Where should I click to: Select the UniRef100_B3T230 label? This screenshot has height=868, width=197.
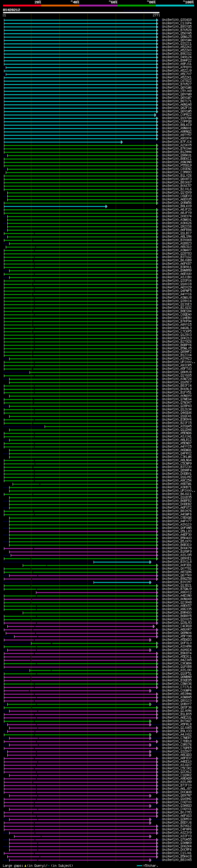tap(177, 467)
